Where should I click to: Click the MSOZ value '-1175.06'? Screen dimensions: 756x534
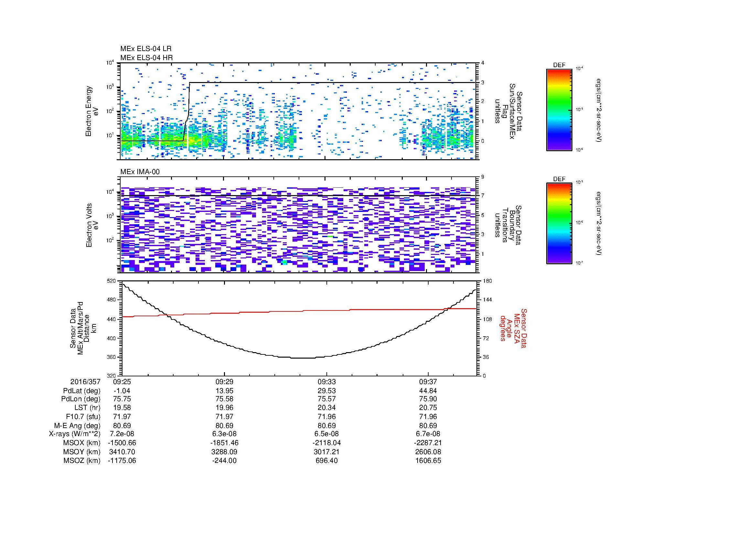coord(122,461)
